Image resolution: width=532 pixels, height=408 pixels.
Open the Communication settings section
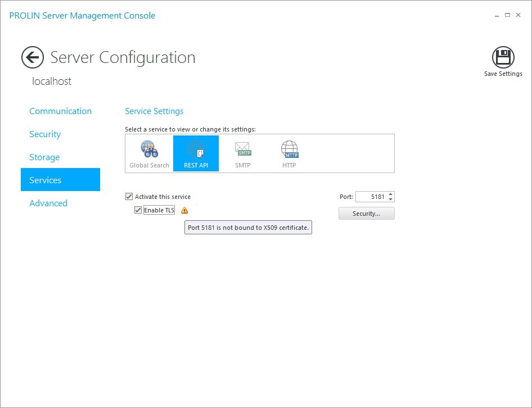[x=60, y=111]
